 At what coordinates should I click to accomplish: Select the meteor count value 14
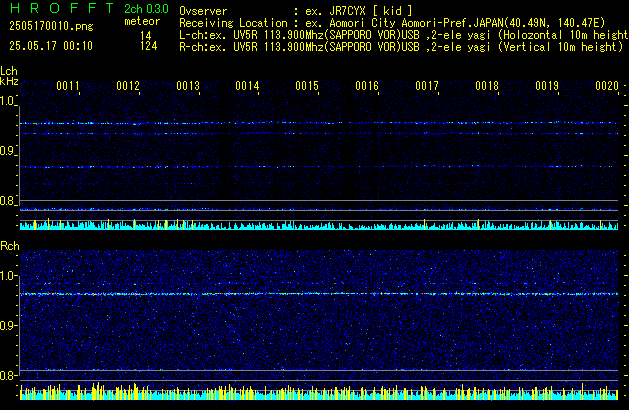pos(146,36)
